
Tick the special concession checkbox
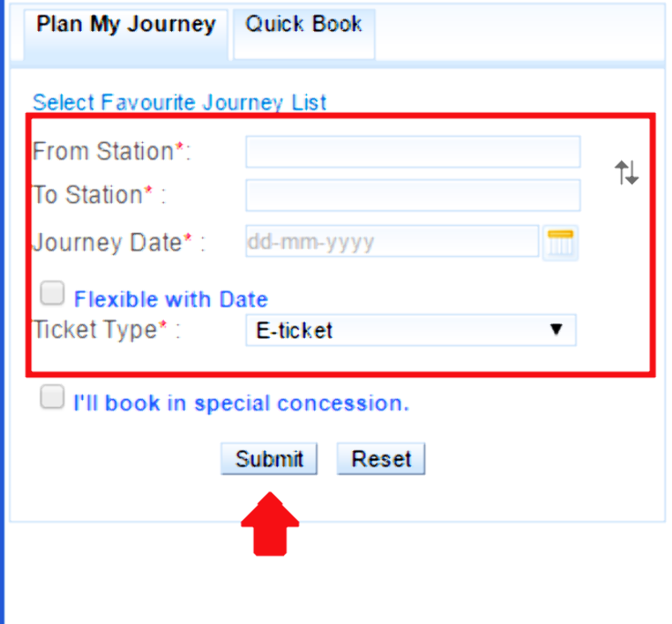[53, 398]
